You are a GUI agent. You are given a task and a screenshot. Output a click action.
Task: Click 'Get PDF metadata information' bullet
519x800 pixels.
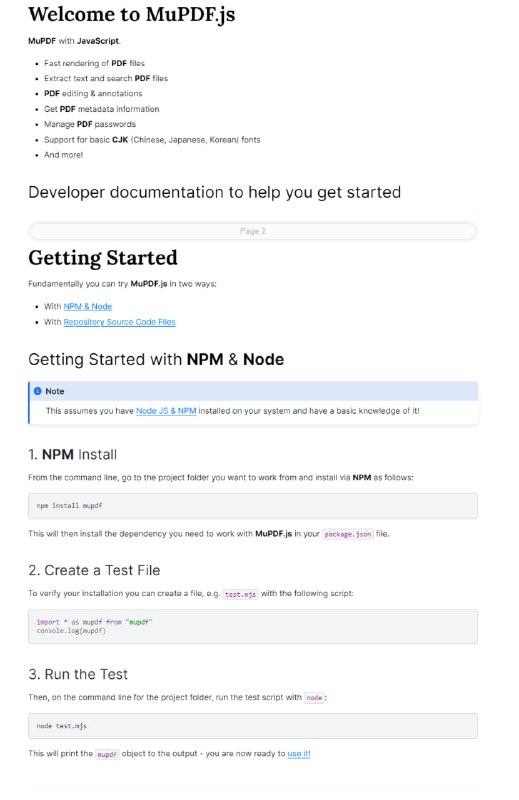[x=102, y=109]
